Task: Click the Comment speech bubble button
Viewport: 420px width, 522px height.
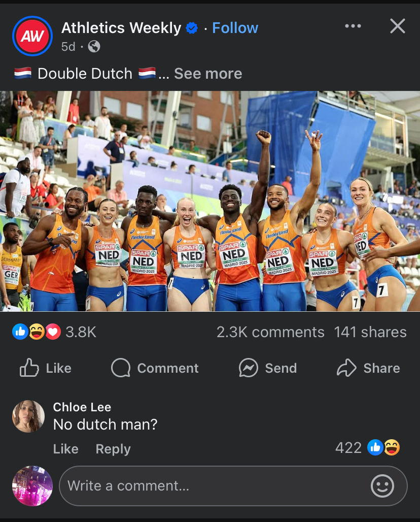Action: click(155, 368)
